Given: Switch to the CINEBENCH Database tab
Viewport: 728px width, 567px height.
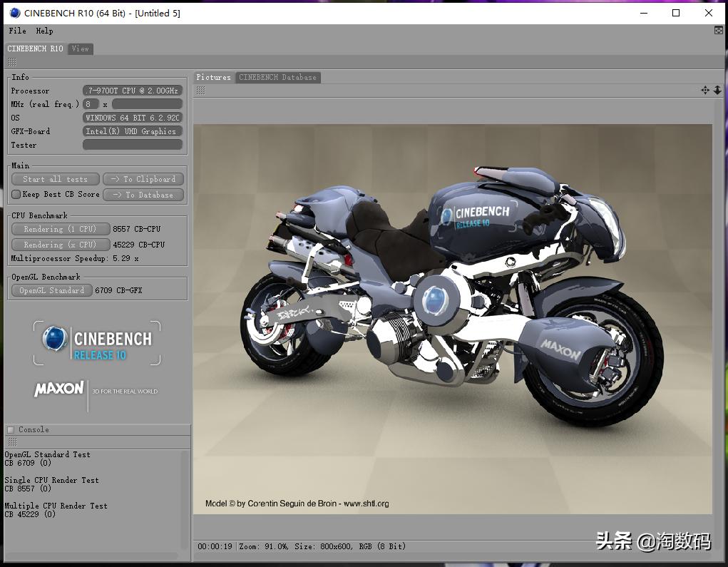Looking at the screenshot, I should pyautogui.click(x=277, y=77).
